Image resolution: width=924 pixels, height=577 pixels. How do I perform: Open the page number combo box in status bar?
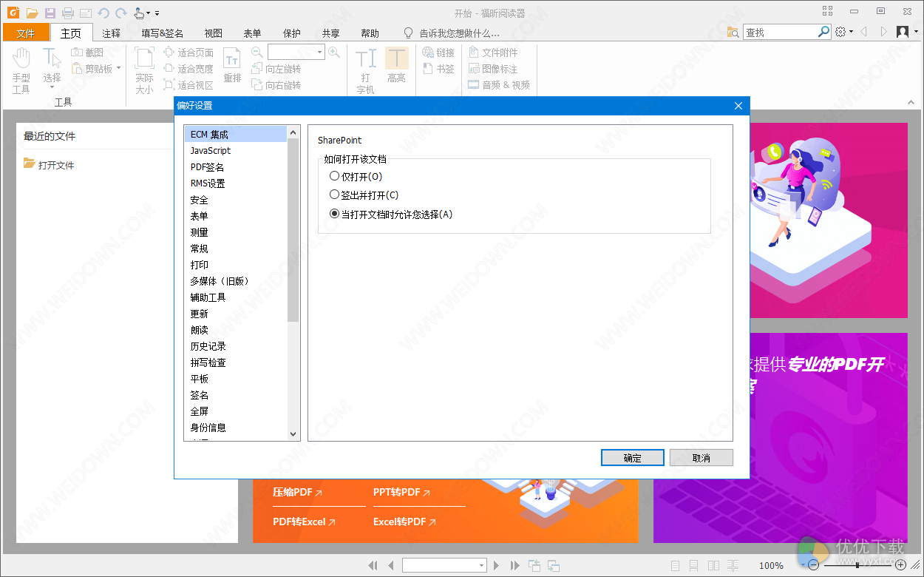444,565
